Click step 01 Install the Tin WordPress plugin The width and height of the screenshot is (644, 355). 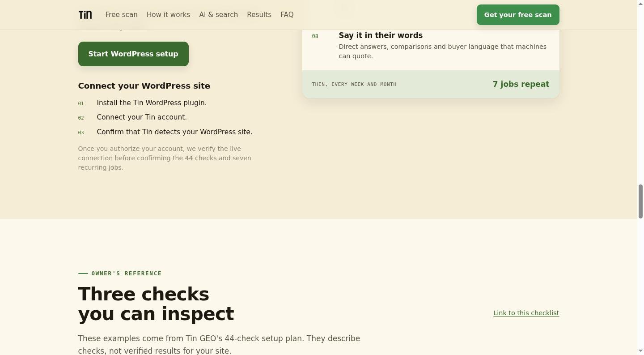(x=142, y=103)
